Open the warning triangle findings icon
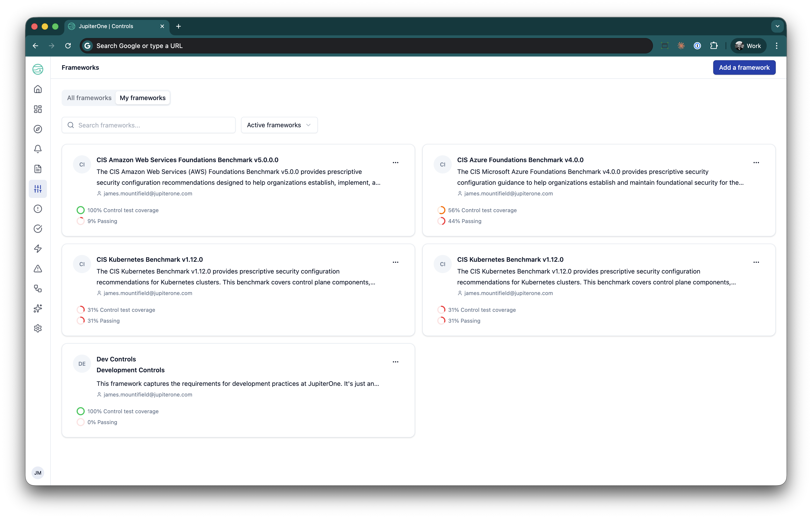 pyautogui.click(x=38, y=269)
